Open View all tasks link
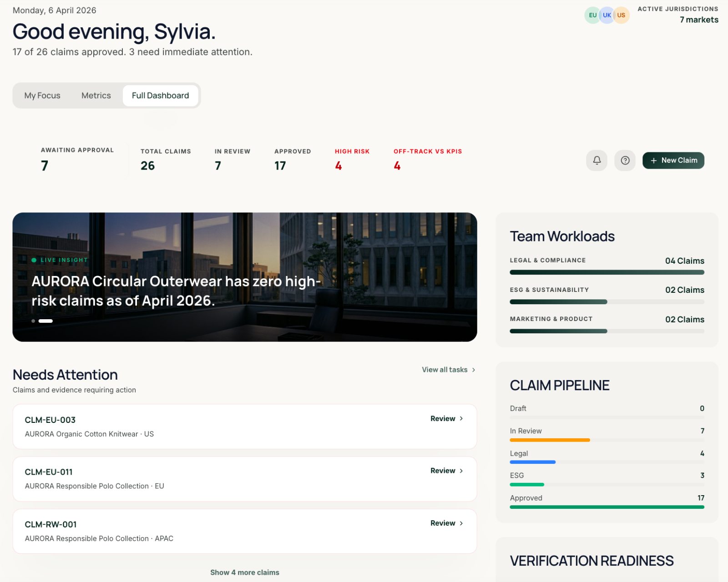Screen dimensions: 728x582 coord(445,370)
